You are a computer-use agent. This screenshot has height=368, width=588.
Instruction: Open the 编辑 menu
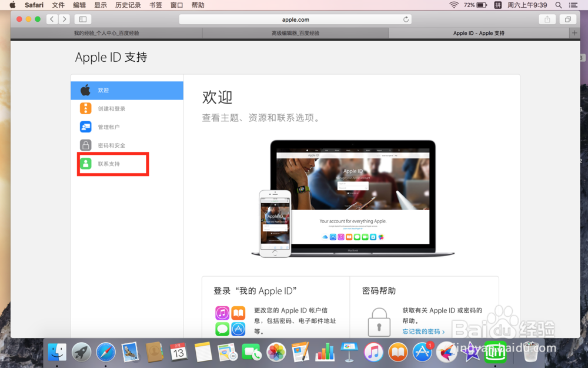79,5
